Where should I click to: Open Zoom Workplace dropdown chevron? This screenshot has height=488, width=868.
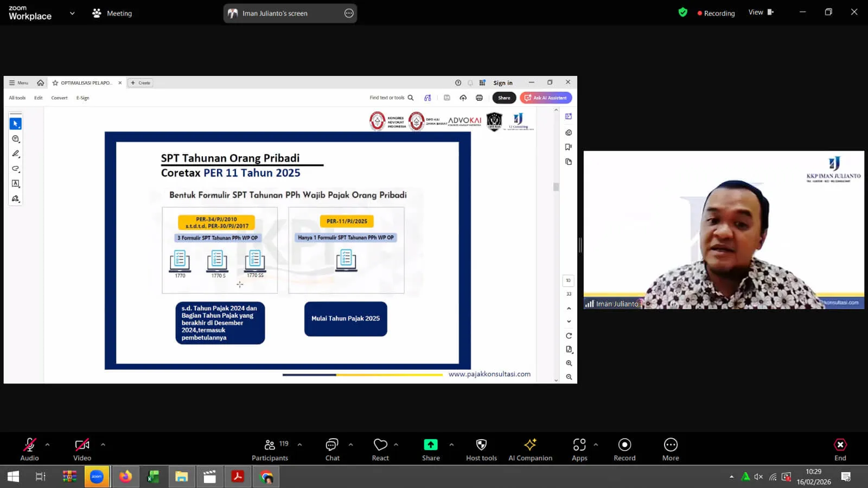(72, 13)
